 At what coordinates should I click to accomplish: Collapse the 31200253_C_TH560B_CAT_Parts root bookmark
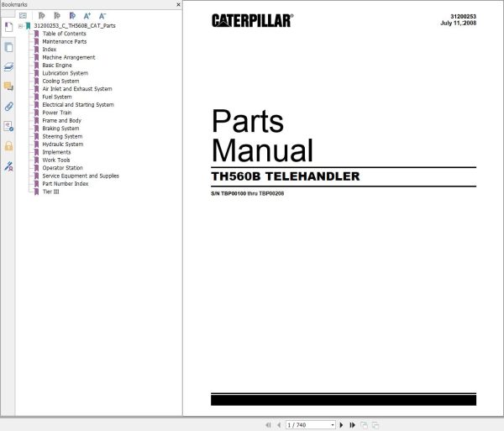click(20, 26)
